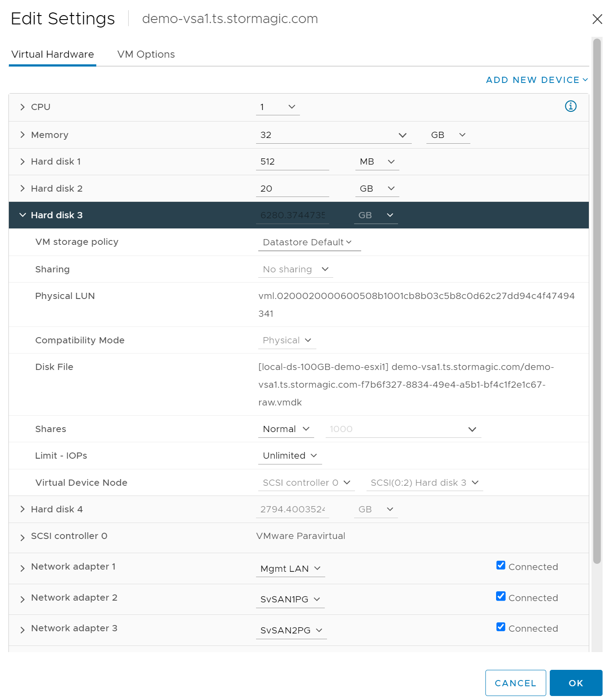Expand SCSI controller 0 details

pyautogui.click(x=23, y=538)
